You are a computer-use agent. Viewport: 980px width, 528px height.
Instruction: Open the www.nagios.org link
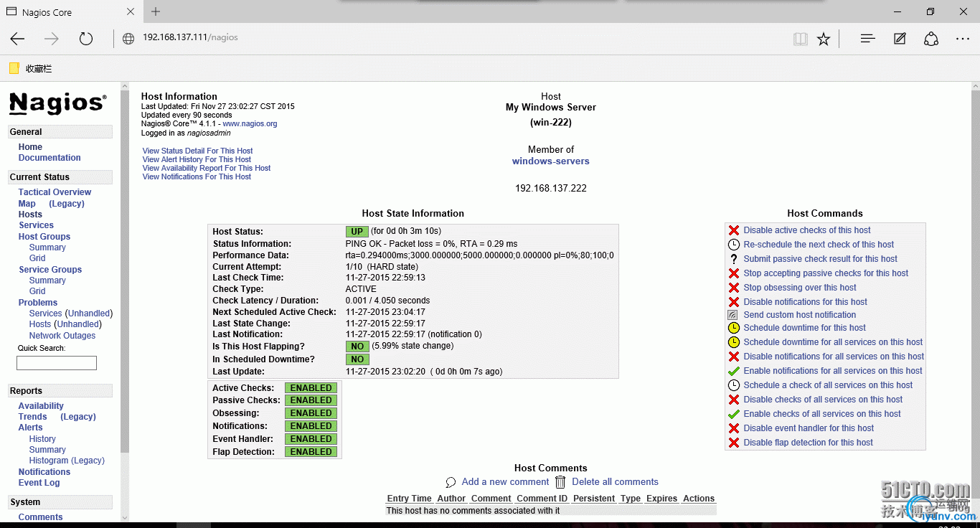pyautogui.click(x=250, y=123)
